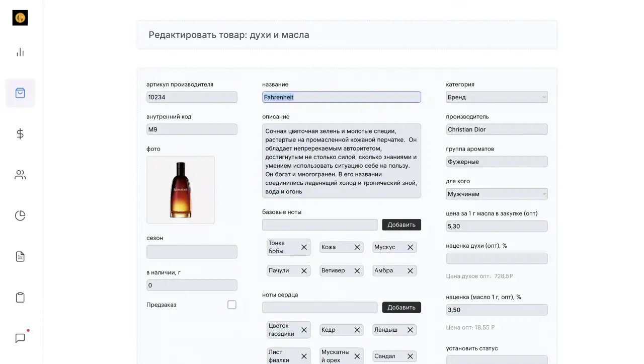This screenshot has height=364, width=644.
Task: Click the gold logo at top left
Action: coord(20,18)
